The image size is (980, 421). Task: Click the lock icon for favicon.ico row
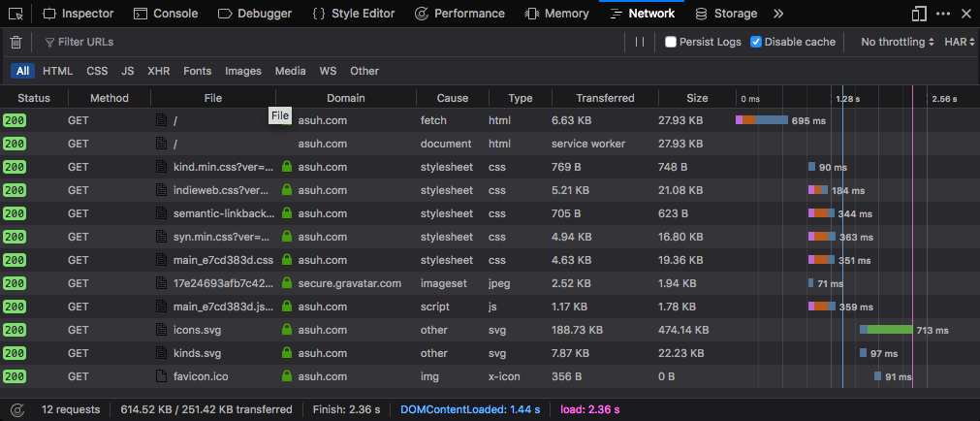pos(287,376)
